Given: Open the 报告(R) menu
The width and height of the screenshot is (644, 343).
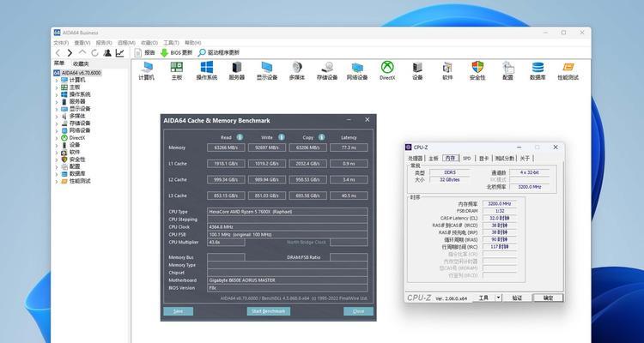Looking at the screenshot, I should pyautogui.click(x=104, y=43).
